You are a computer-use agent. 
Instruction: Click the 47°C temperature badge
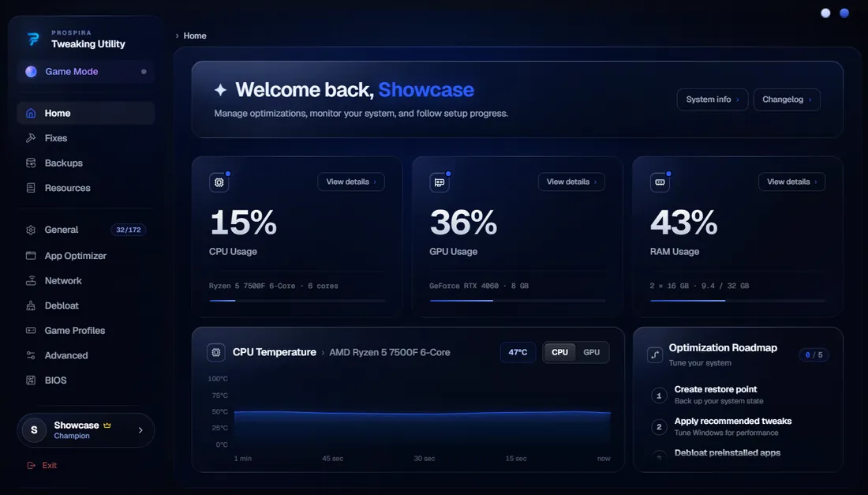[518, 352]
